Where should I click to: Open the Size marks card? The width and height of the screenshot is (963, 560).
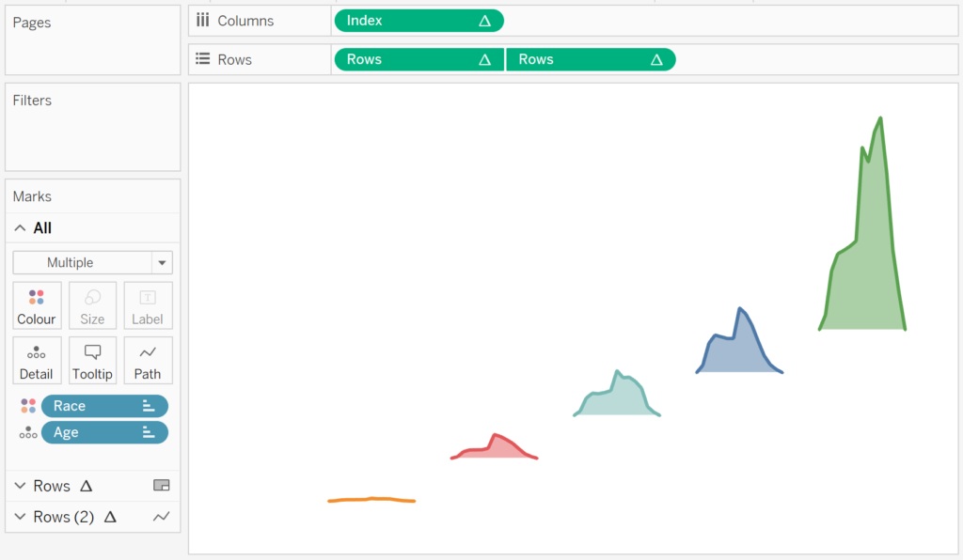tap(92, 305)
